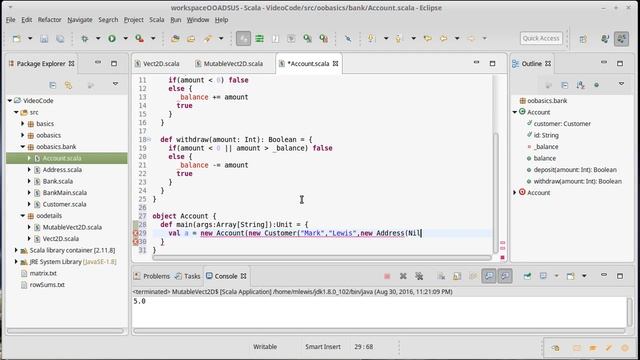Switch to the Problems tab
Screen dimensions: 640x360
152,276
